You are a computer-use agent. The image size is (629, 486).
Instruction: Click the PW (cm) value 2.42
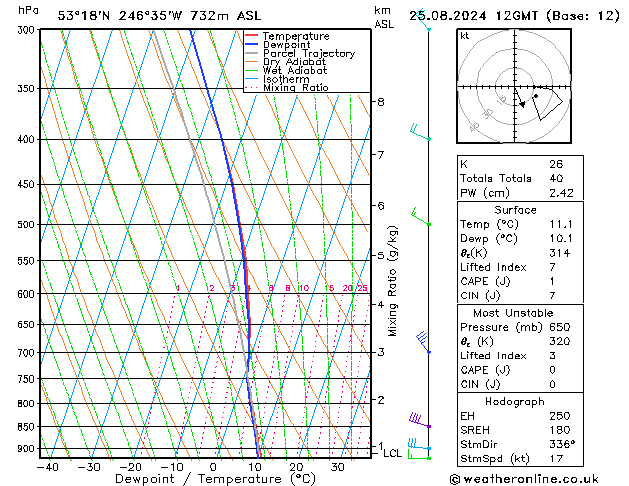(561, 193)
